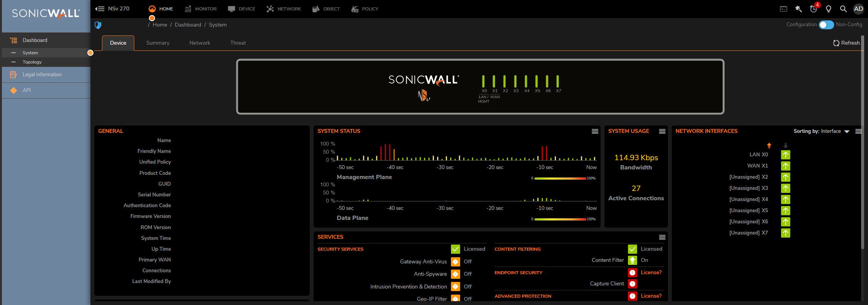
Task: Switch to the Threat tab
Action: tap(238, 43)
